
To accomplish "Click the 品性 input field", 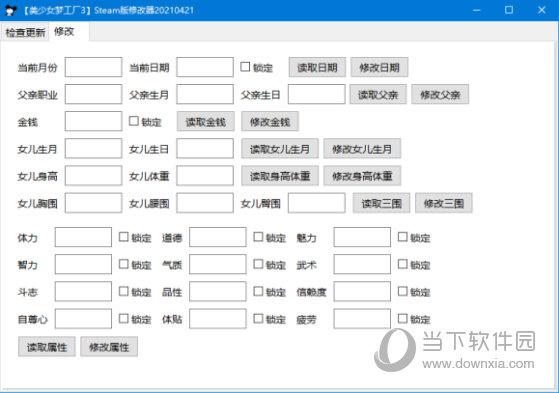I will click(x=217, y=291).
